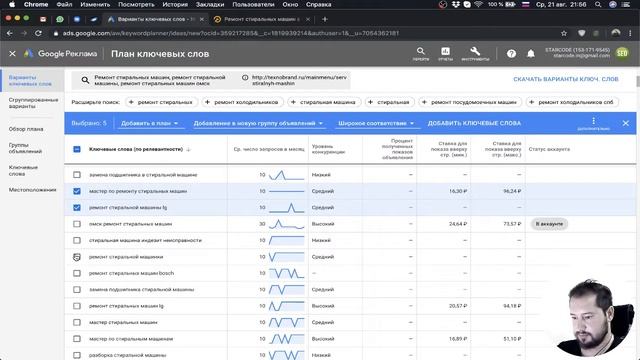The image size is (640, 360).
Task: Open the Chrome three-dot menu
Action: tap(630, 33)
